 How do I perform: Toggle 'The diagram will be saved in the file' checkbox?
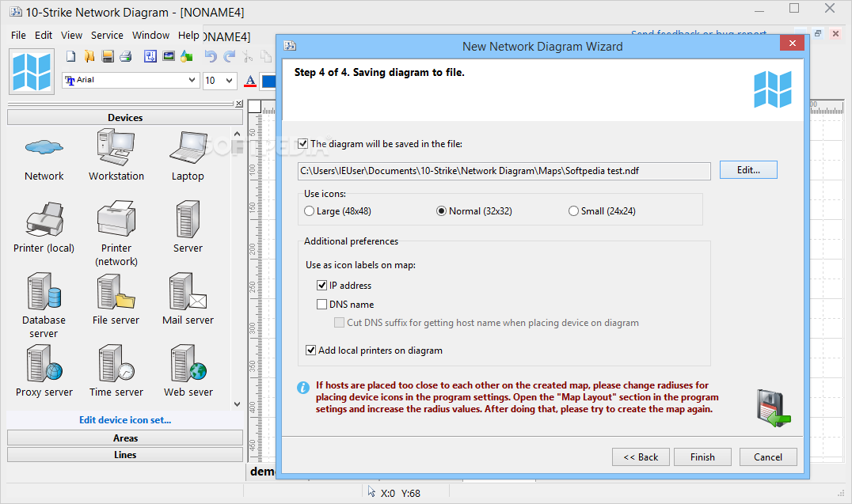[303, 144]
